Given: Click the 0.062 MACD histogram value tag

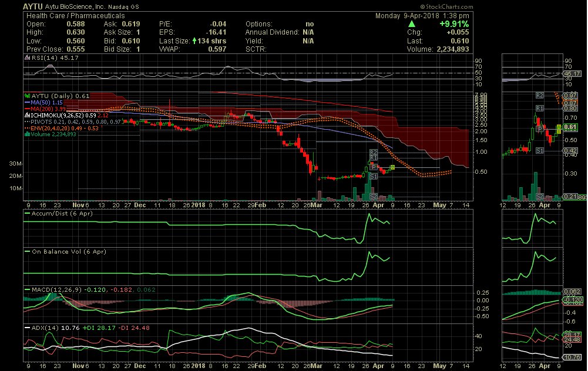Looking at the screenshot, I should click(x=572, y=292).
